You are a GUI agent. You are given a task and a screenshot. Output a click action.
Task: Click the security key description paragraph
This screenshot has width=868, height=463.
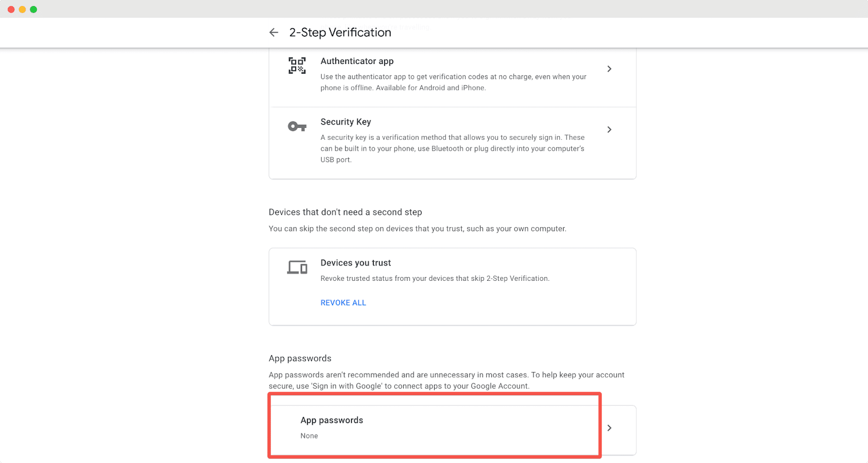click(x=452, y=149)
